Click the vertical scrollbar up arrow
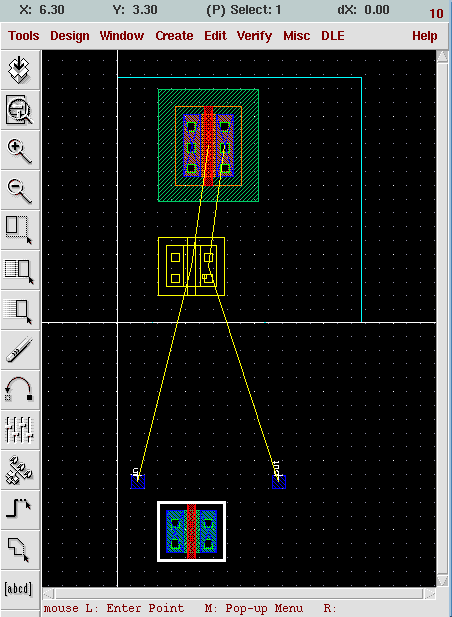 (x=443, y=57)
